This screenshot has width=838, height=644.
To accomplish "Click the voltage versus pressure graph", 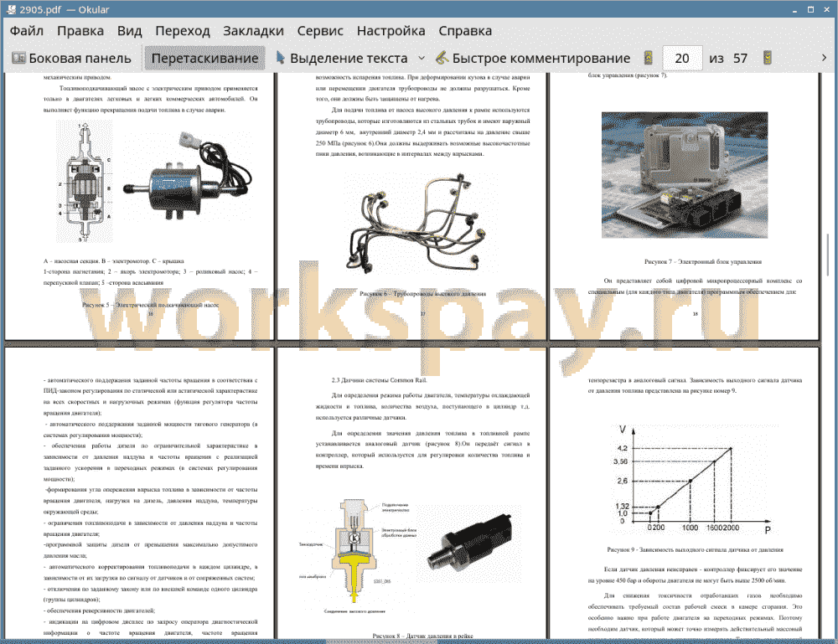I will [x=694, y=480].
